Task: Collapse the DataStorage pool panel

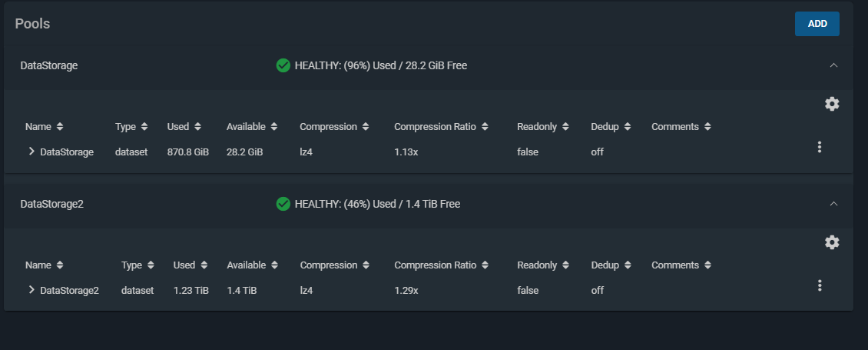Action: coord(833,65)
